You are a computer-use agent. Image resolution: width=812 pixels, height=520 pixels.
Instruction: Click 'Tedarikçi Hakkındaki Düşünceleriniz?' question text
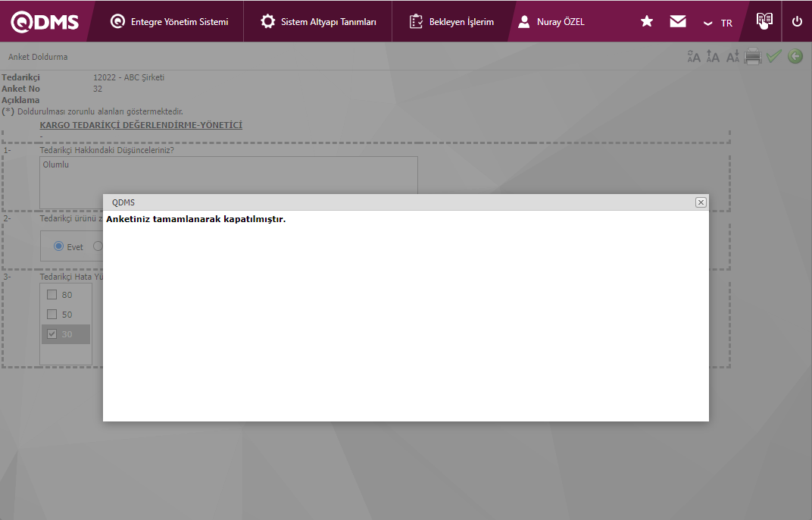pyautogui.click(x=107, y=150)
